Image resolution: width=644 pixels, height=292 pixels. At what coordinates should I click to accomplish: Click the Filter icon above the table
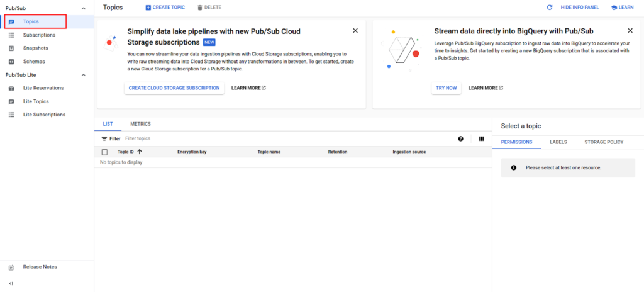104,139
